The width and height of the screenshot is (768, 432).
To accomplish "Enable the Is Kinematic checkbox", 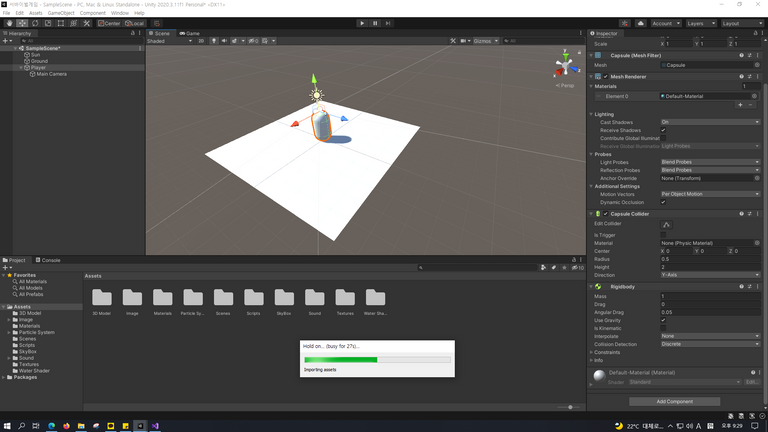I will tap(663, 328).
